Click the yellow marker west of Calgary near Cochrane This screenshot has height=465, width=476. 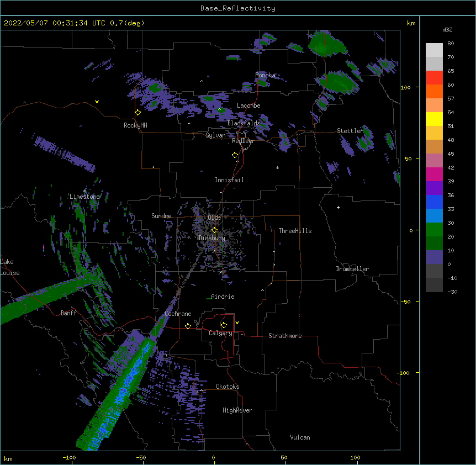click(188, 326)
